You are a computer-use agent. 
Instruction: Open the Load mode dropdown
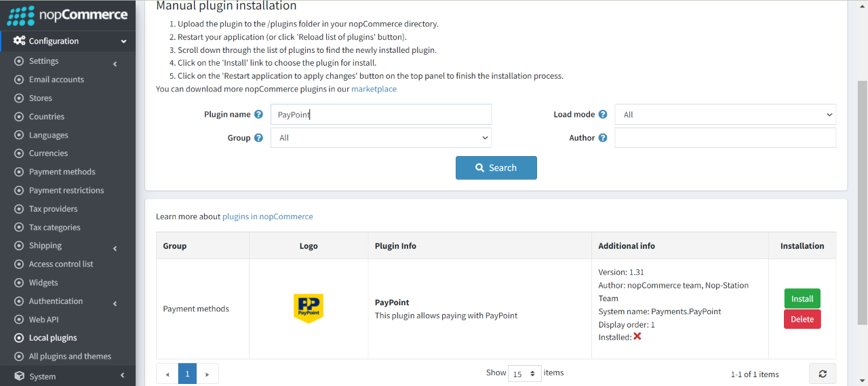[x=726, y=115]
